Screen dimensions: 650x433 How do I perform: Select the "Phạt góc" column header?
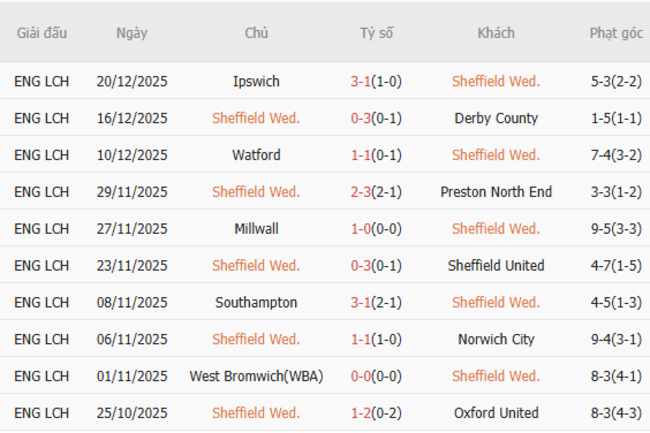(616, 33)
